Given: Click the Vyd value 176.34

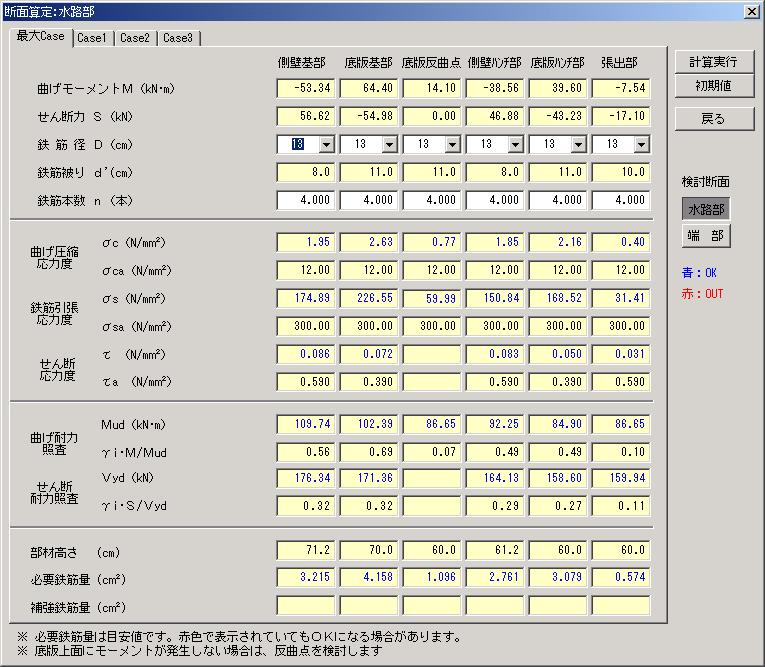Looking at the screenshot, I should (x=306, y=478).
